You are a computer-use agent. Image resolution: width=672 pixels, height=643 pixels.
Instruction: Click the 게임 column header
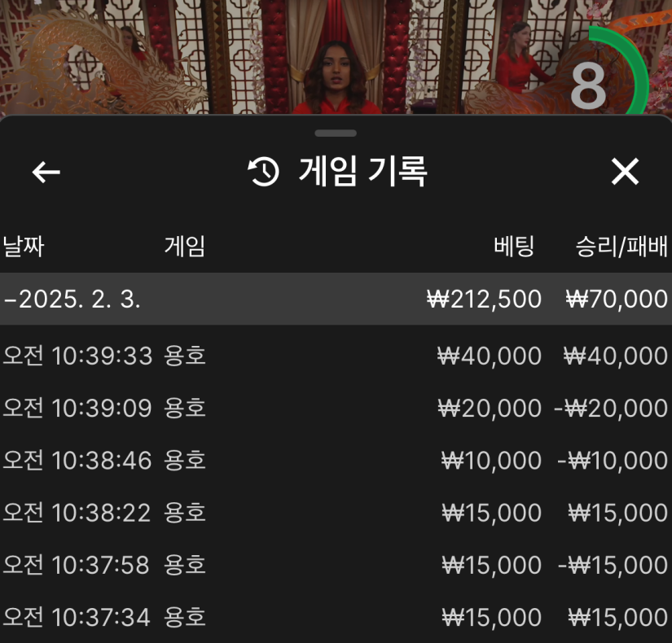point(185,247)
